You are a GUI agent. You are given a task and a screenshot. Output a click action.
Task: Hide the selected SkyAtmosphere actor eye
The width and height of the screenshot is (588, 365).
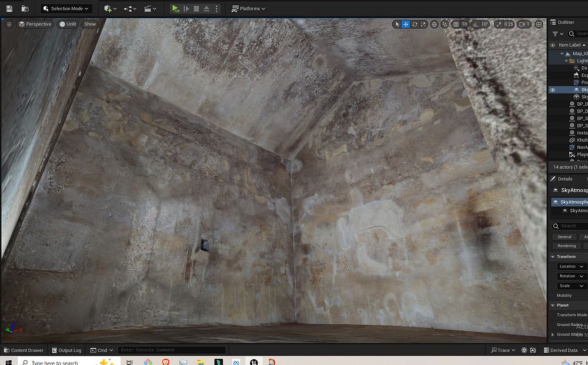pyautogui.click(x=552, y=89)
